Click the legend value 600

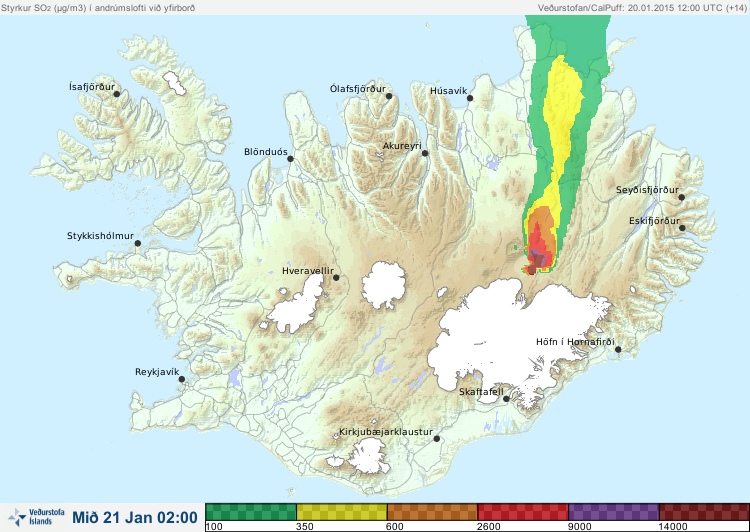point(395,527)
